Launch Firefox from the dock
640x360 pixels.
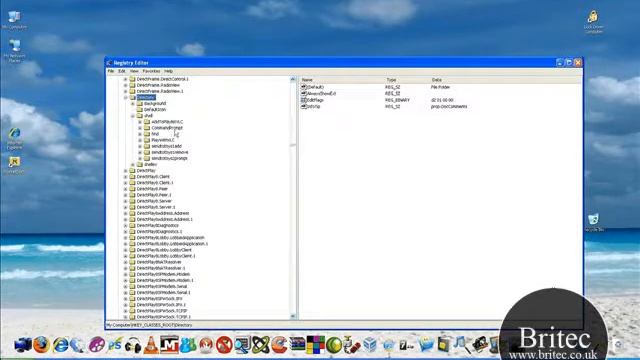(41, 345)
